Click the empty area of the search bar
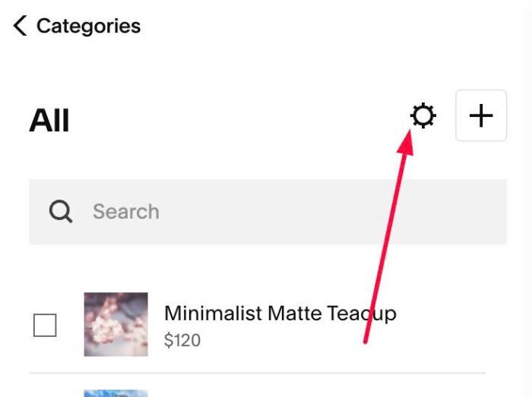Viewport: 532px width, 397px height. (x=333, y=212)
